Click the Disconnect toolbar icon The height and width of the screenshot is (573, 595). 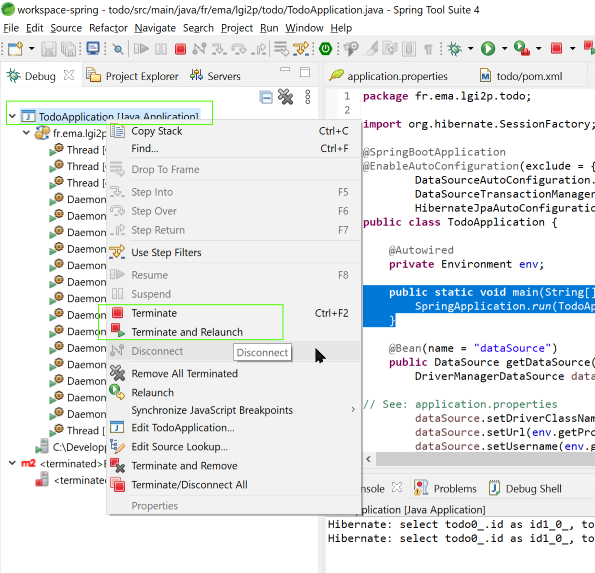tap(200, 49)
